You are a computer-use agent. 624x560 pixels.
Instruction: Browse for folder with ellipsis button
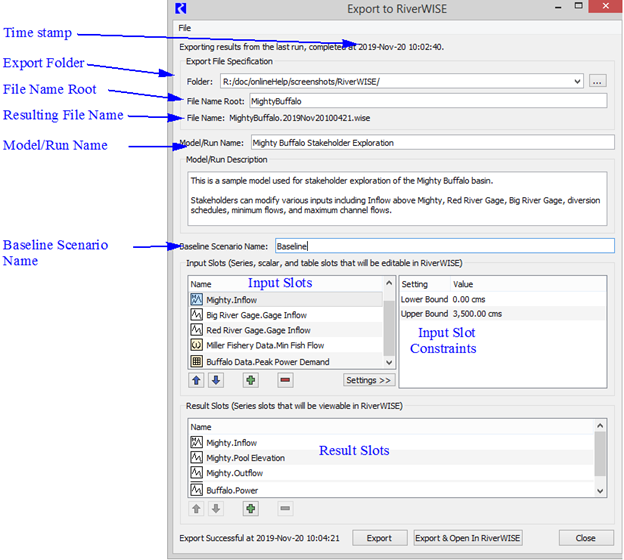[x=597, y=81]
